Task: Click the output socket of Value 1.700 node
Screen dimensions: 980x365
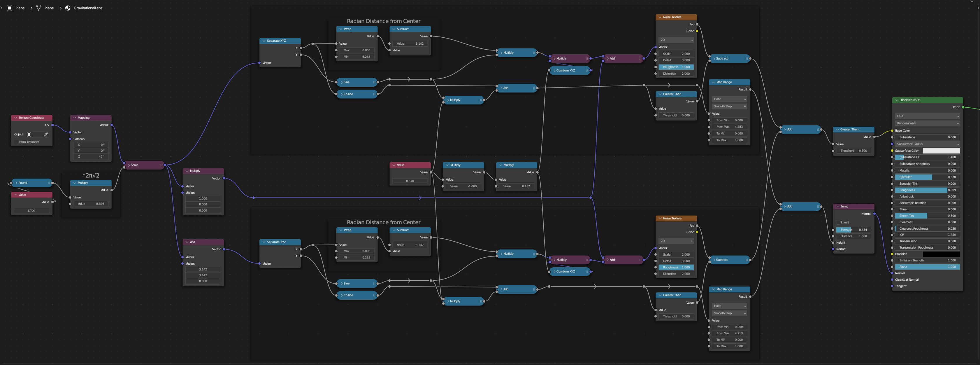Action: (52, 202)
